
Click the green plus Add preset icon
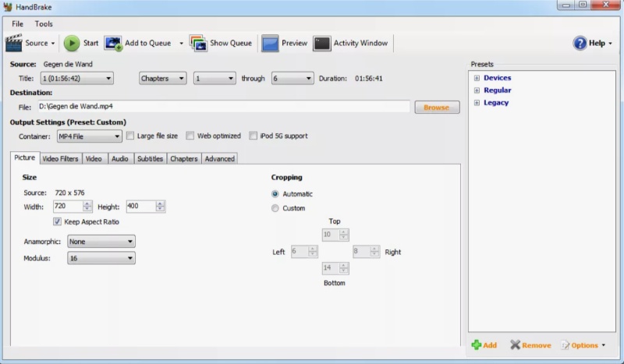click(x=476, y=345)
